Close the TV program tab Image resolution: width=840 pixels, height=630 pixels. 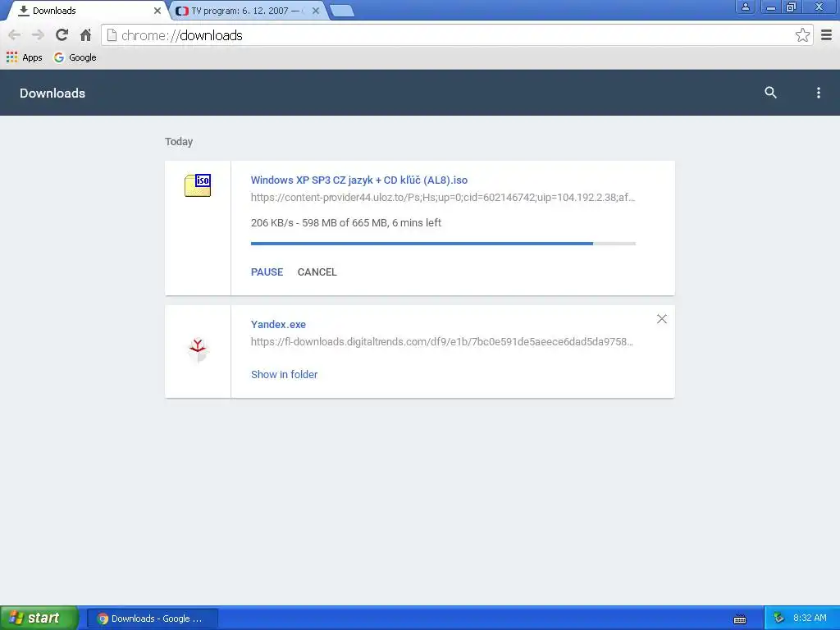coord(316,11)
